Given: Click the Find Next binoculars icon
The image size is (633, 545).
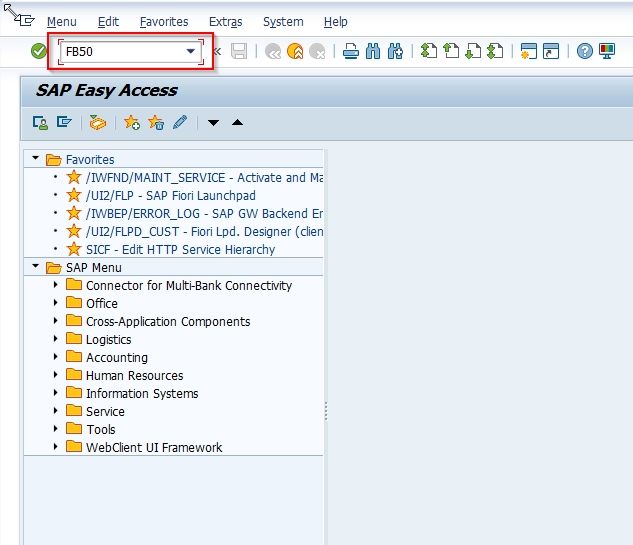Looking at the screenshot, I should click(x=395, y=51).
